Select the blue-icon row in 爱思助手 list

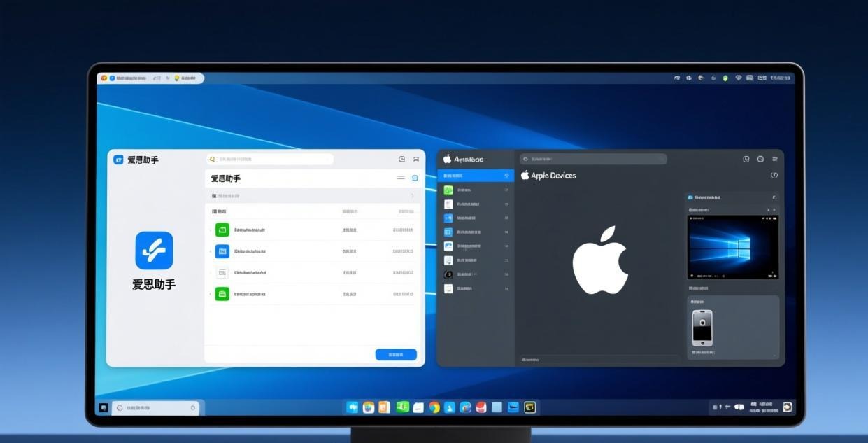[x=313, y=251]
